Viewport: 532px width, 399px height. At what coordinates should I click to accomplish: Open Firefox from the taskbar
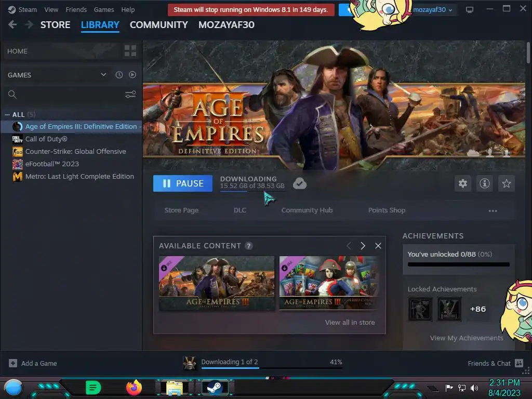[134, 388]
